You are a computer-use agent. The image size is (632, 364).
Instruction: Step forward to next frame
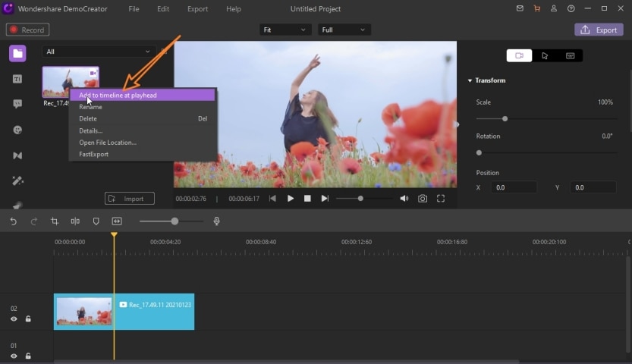coord(325,199)
